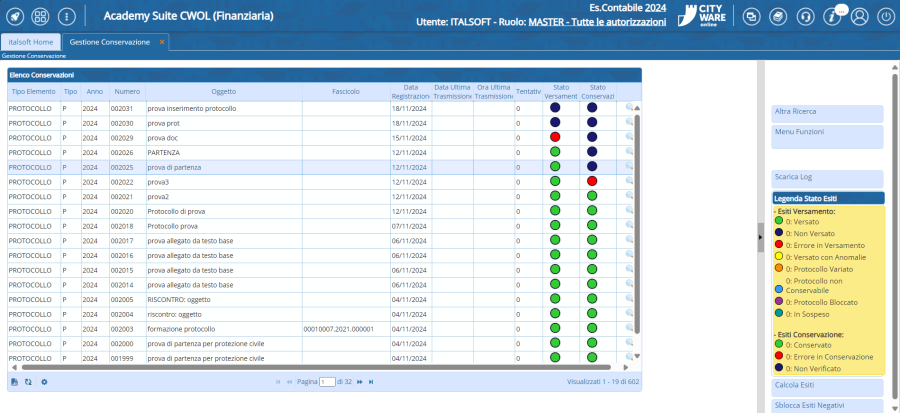Click the Calcola Esiti button
This screenshot has width=900, height=413.
tap(827, 386)
